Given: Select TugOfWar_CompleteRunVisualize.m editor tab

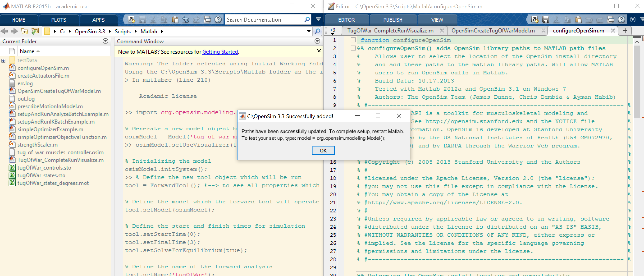Looking at the screenshot, I should pos(390,30).
